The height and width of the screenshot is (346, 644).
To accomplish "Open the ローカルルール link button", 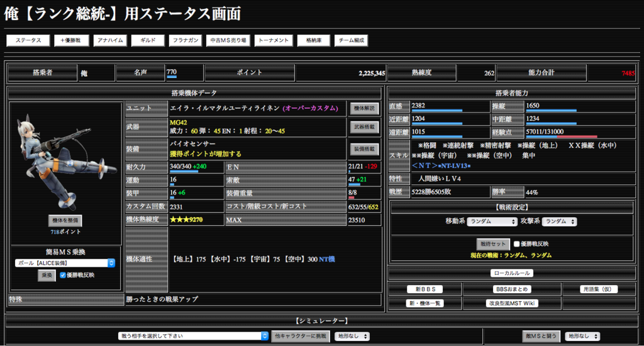I will pyautogui.click(x=512, y=273).
